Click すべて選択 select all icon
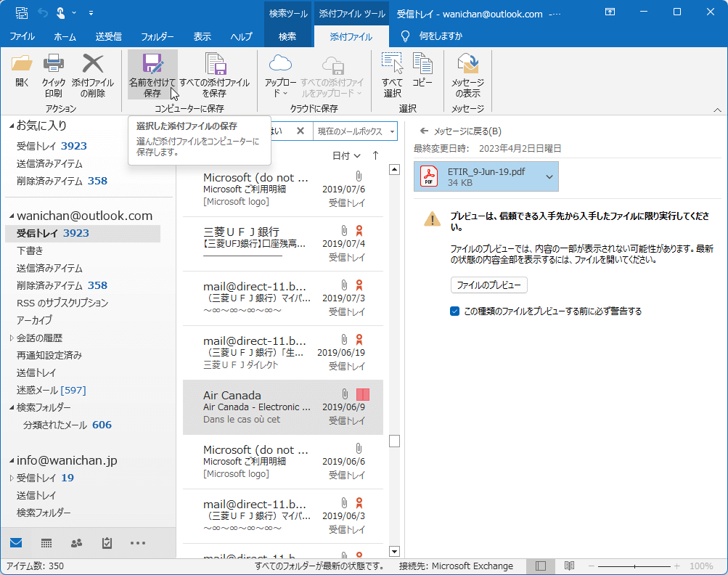 (x=393, y=63)
